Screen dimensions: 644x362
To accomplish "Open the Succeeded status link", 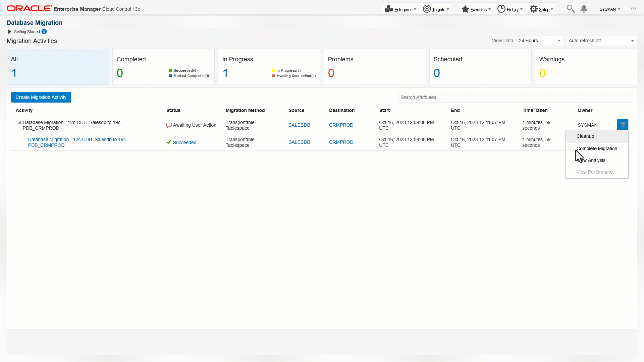I will (x=184, y=142).
